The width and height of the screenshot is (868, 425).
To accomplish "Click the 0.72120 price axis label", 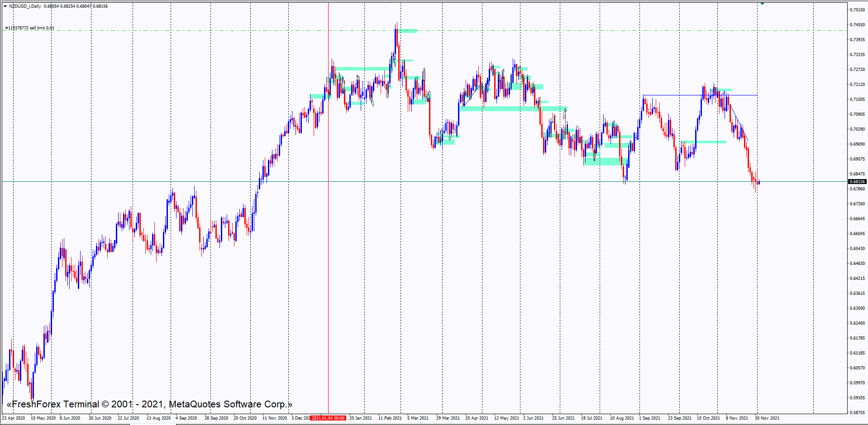I will coord(857,85).
